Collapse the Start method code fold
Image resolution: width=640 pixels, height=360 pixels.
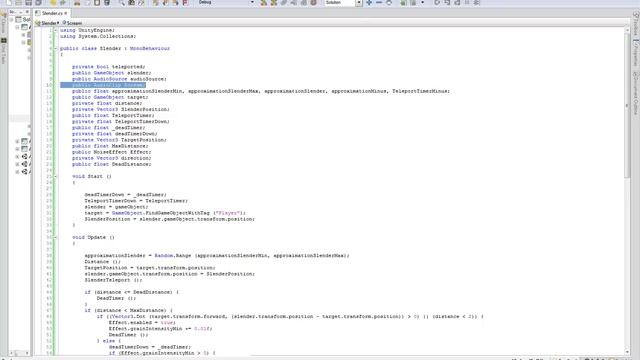click(x=56, y=176)
